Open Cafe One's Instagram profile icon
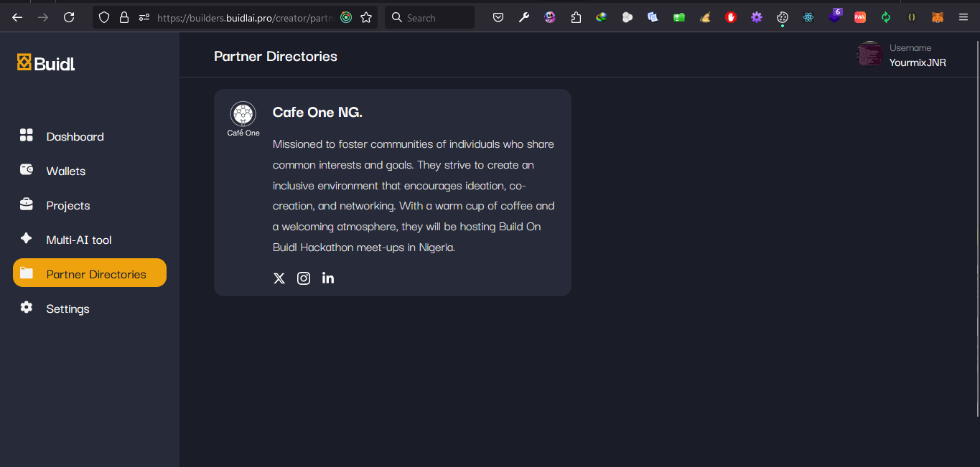 pos(304,278)
